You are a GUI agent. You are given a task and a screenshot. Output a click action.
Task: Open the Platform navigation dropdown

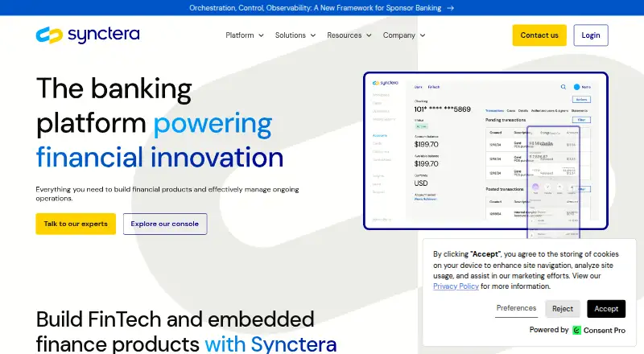pyautogui.click(x=245, y=35)
